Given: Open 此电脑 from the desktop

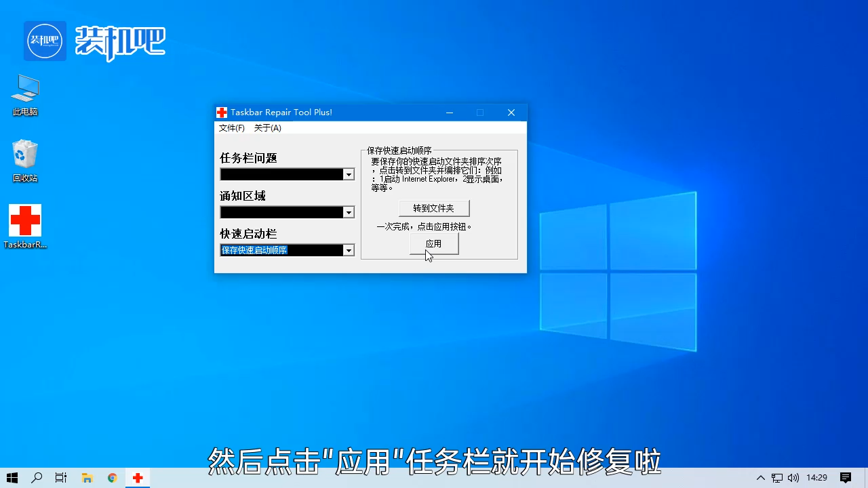Looking at the screenshot, I should 24,91.
